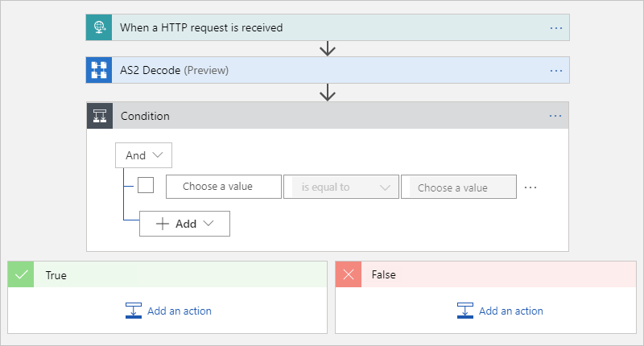Click the Condition control icon
This screenshot has height=346, width=644.
99,116
